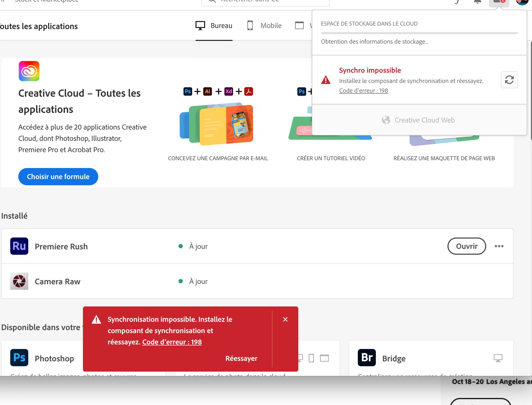The height and width of the screenshot is (405, 532).
Task: Click the cloud sync status icon
Action: [x=499, y=2]
